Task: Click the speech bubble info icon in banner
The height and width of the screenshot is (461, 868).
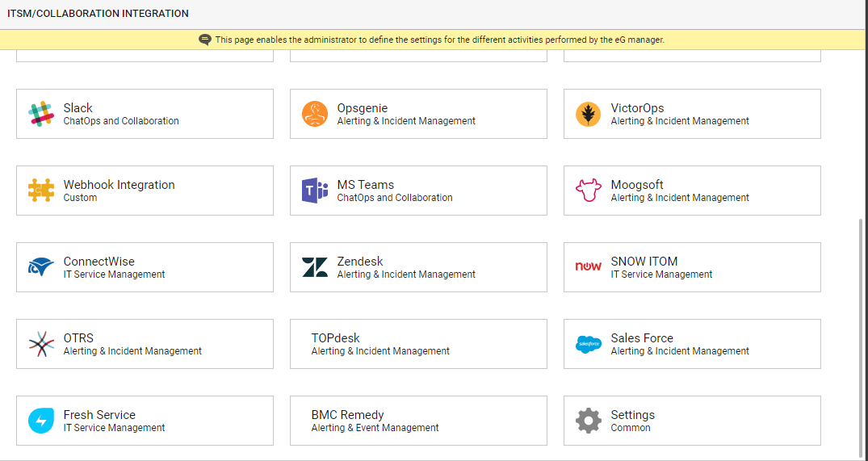Action: click(205, 40)
